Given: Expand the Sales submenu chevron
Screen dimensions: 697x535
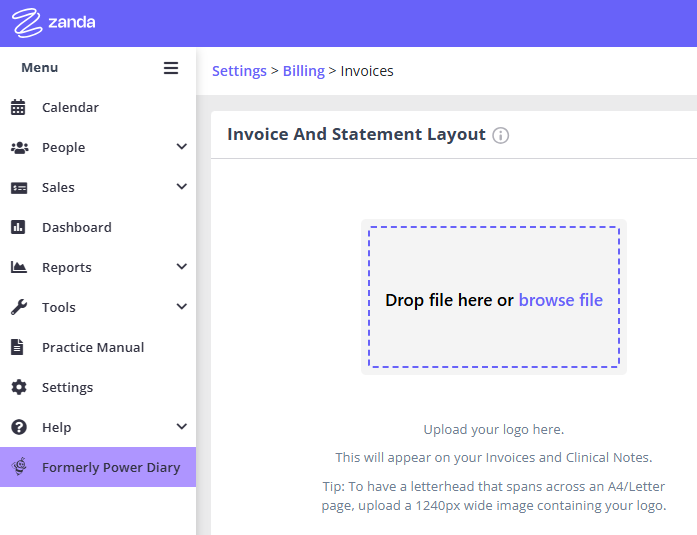Looking at the screenshot, I should 181,186.
